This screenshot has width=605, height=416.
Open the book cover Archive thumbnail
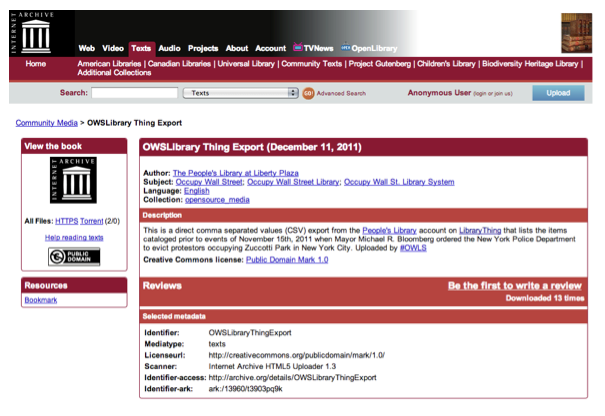click(x=73, y=180)
